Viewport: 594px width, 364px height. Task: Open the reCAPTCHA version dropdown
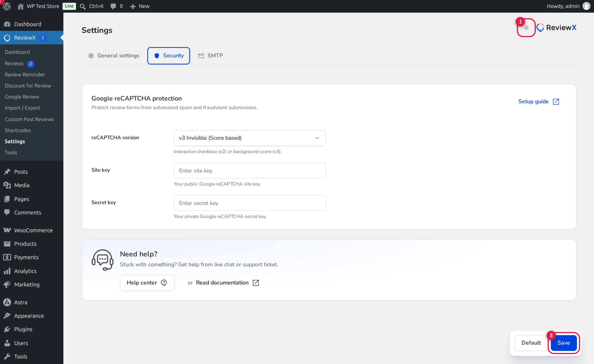[x=249, y=138]
